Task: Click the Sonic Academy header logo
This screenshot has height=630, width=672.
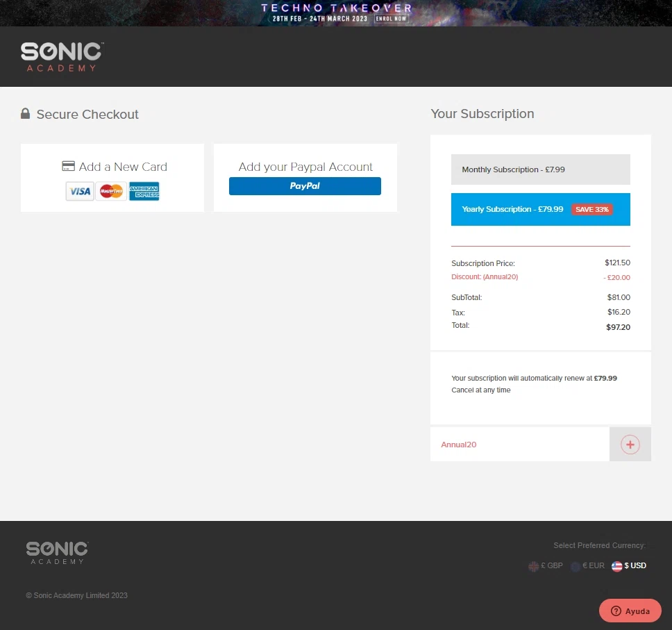Action: [x=62, y=57]
